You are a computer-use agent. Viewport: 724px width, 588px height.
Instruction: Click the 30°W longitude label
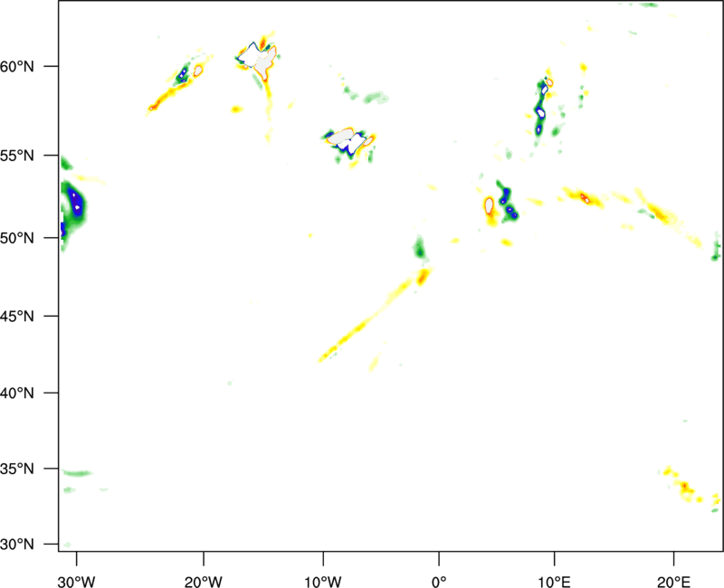[77, 582]
